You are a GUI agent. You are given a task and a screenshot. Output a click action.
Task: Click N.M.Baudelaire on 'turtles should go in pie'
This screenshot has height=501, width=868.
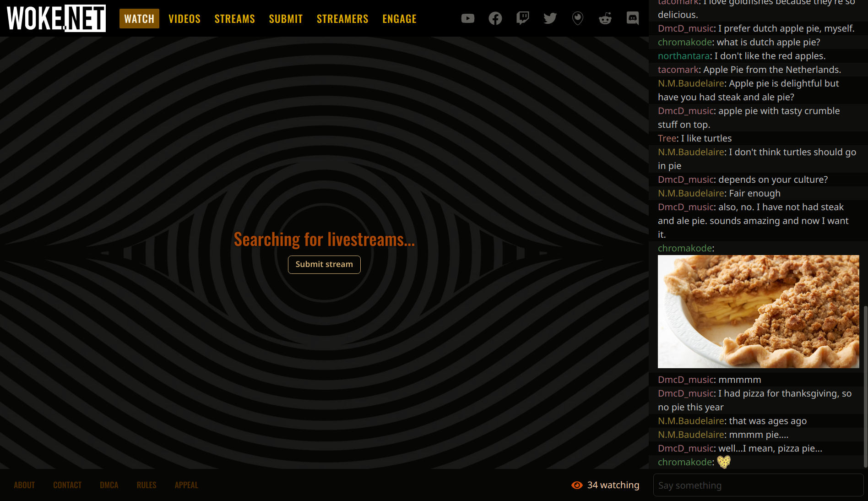pyautogui.click(x=691, y=152)
